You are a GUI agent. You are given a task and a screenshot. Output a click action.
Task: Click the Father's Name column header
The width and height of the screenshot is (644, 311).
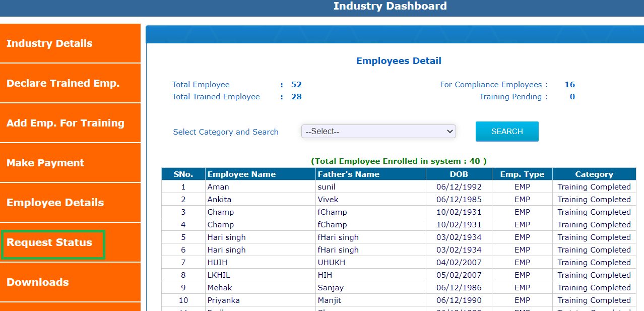click(348, 174)
